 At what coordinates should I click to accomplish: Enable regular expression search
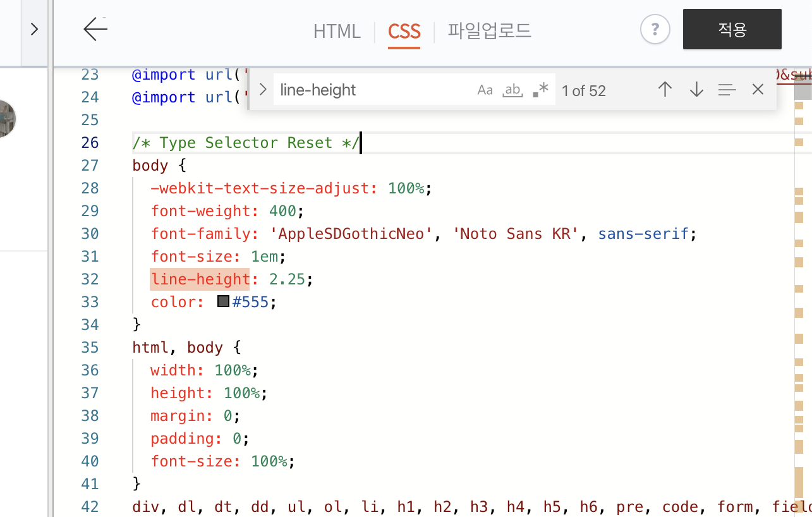tap(540, 90)
